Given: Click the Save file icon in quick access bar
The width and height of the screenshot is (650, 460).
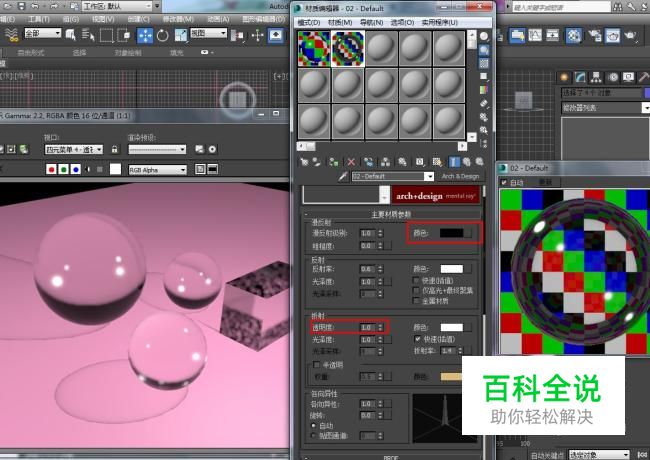Looking at the screenshot, I should [x=22, y=6].
